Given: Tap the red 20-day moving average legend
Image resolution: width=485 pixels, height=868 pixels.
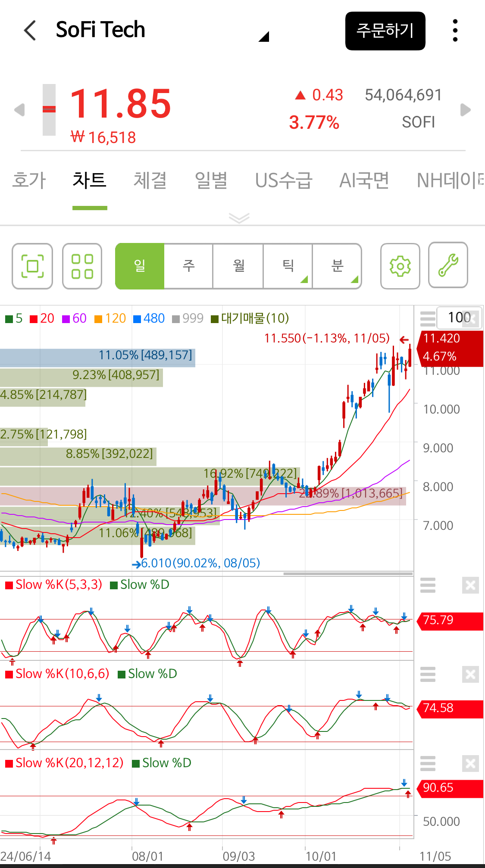Looking at the screenshot, I should tap(42, 318).
